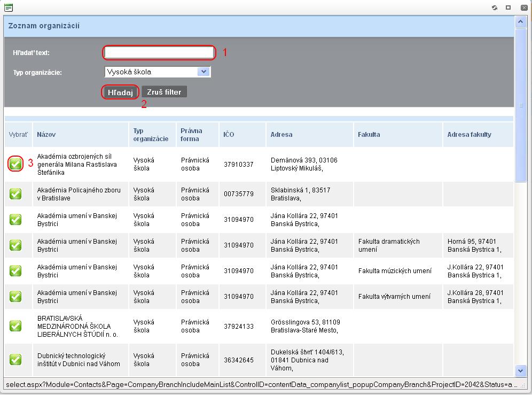The image size is (532, 395).
Task: Click the Zoznam organizácií panel title
Action: 44,26
